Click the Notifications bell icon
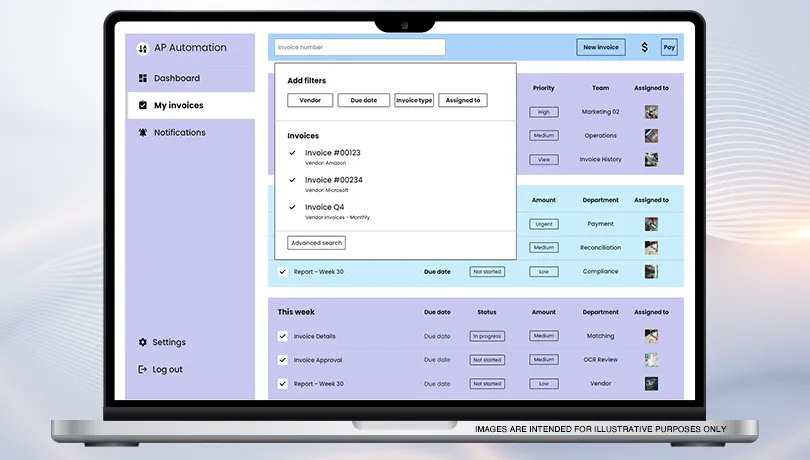 (143, 132)
